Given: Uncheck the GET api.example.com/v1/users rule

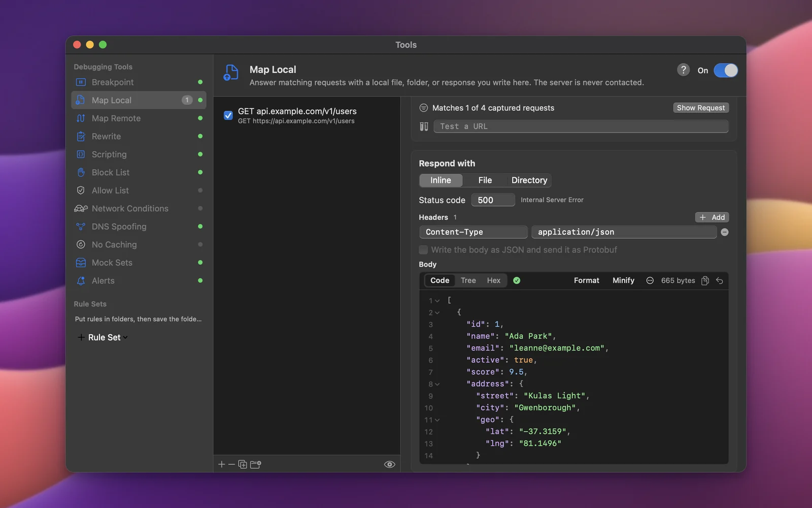Looking at the screenshot, I should tap(228, 115).
